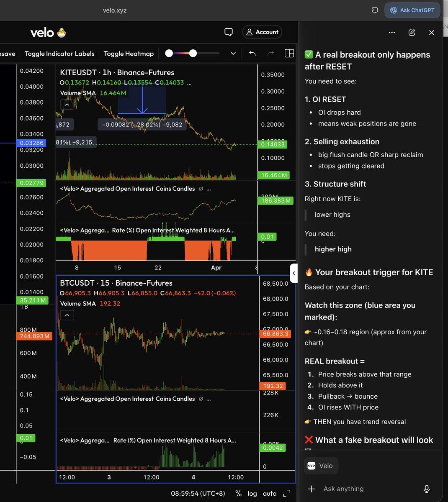
Task: Toggle percent scale mode
Action: point(239,494)
